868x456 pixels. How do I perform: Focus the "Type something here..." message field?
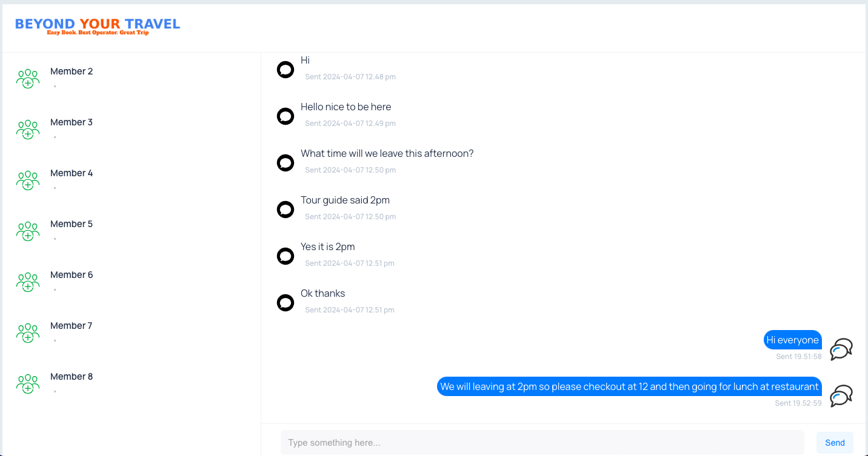[542, 443]
